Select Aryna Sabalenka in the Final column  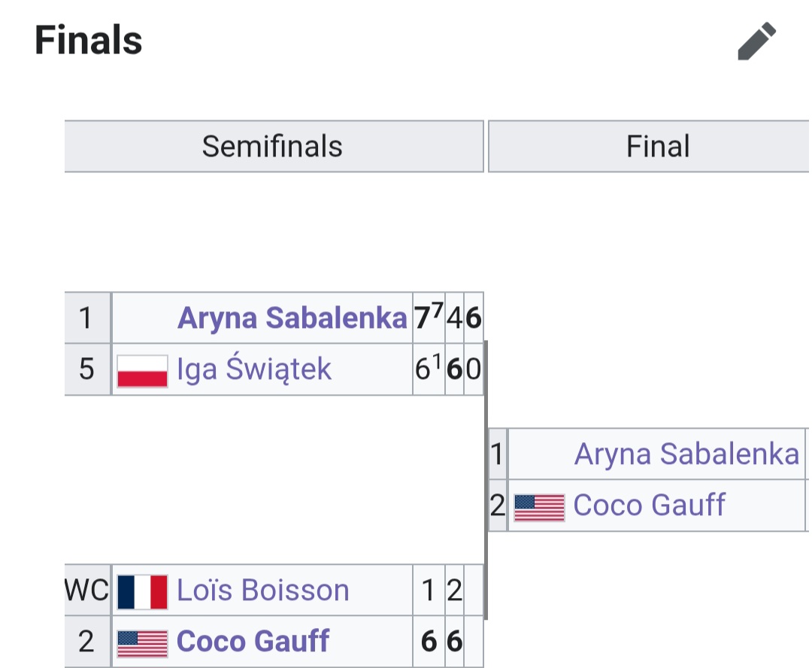point(686,454)
